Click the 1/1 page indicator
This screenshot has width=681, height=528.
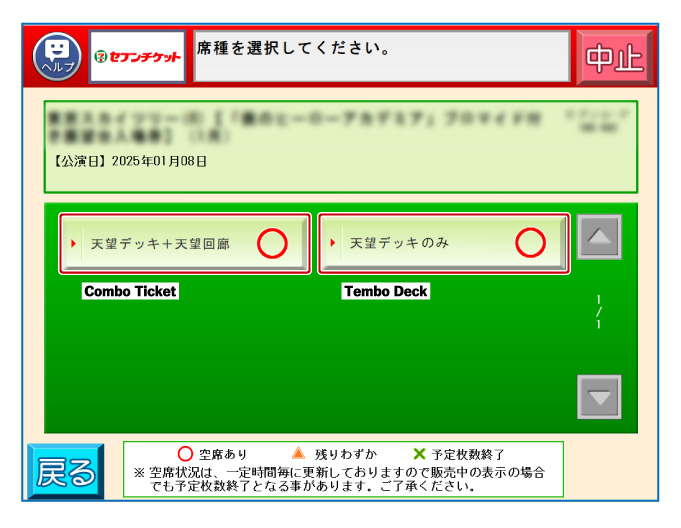pyautogui.click(x=599, y=312)
